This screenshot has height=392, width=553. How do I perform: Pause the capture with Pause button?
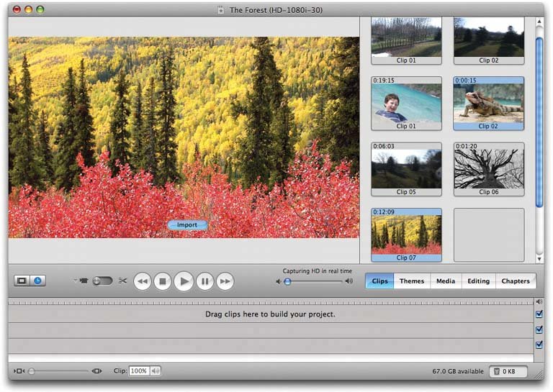(205, 282)
